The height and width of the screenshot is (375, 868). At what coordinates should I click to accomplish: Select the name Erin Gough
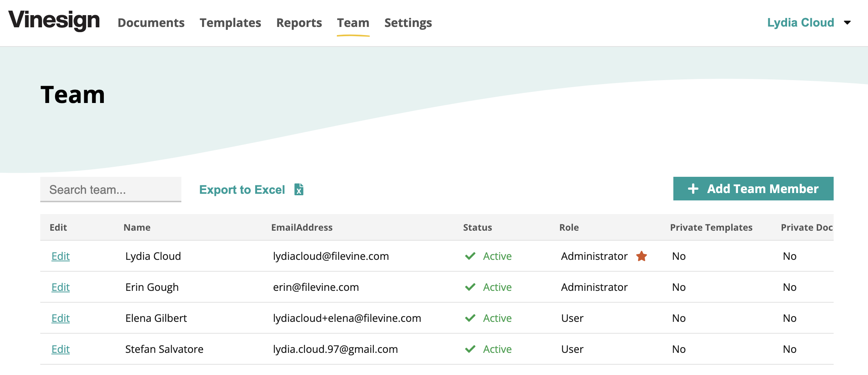152,287
